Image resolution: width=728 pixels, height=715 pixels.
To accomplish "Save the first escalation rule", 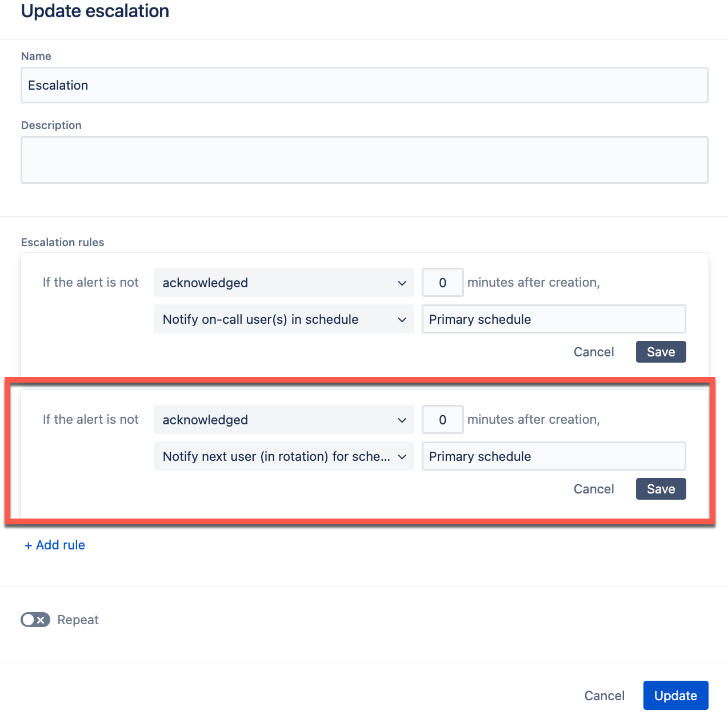I will [x=661, y=352].
